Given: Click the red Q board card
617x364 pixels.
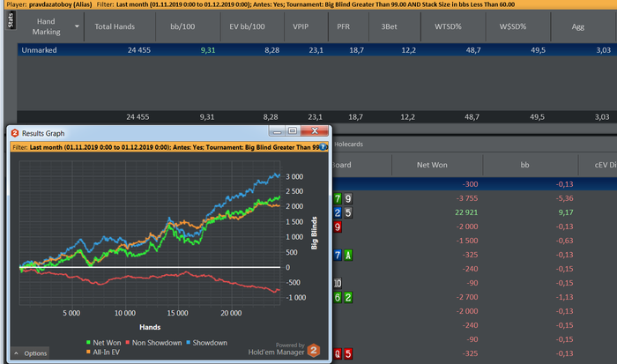Looking at the screenshot, I should pyautogui.click(x=338, y=353).
